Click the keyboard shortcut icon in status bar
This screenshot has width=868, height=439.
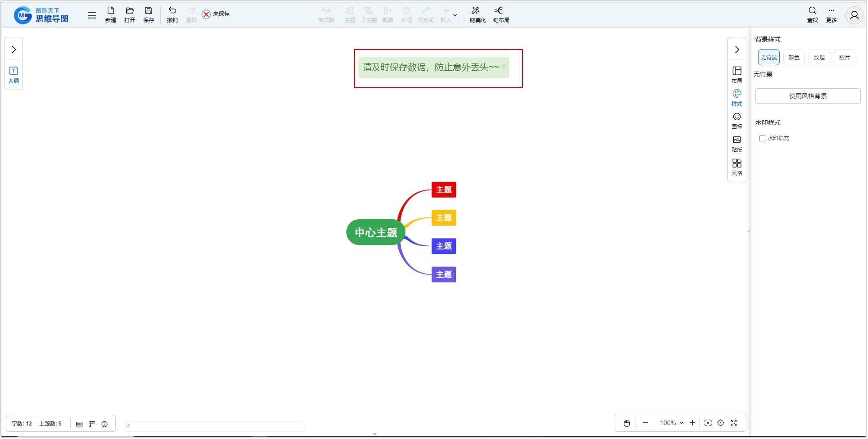79,424
